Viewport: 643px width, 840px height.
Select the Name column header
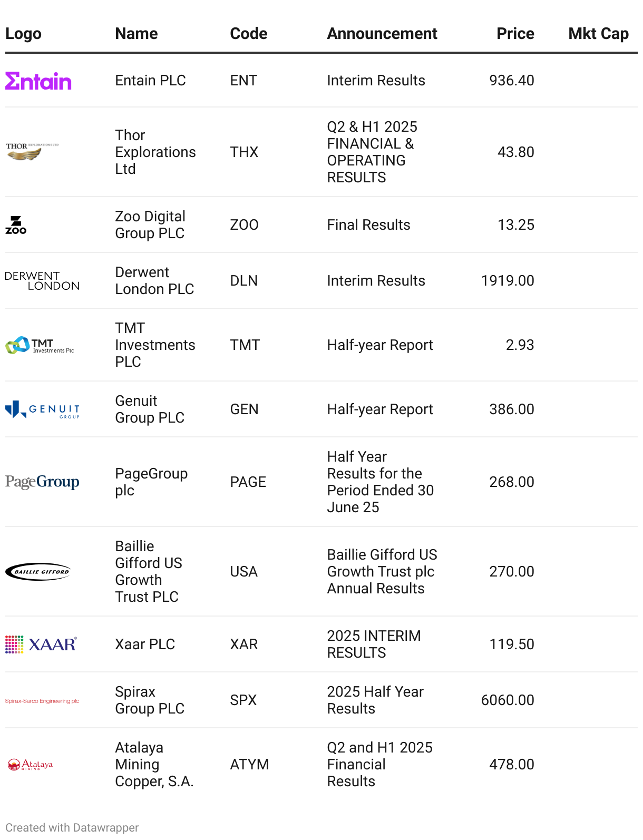point(137,34)
